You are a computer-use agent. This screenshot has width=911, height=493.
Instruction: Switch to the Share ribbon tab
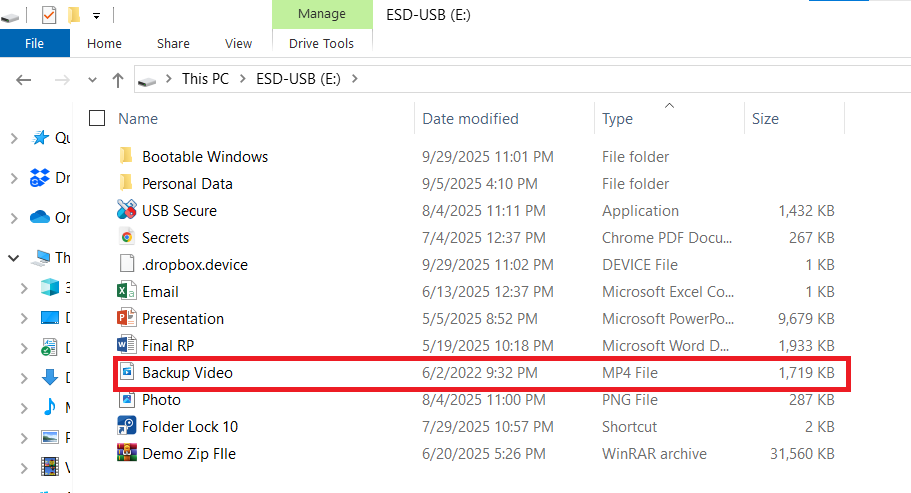point(173,44)
